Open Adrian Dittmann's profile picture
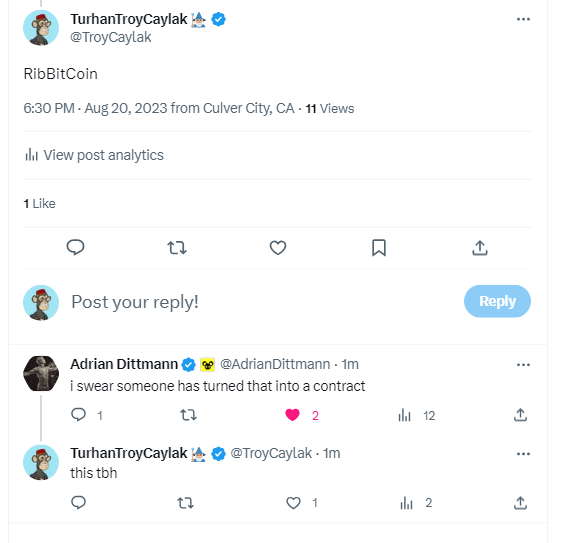The height and width of the screenshot is (543, 562). tap(41, 373)
